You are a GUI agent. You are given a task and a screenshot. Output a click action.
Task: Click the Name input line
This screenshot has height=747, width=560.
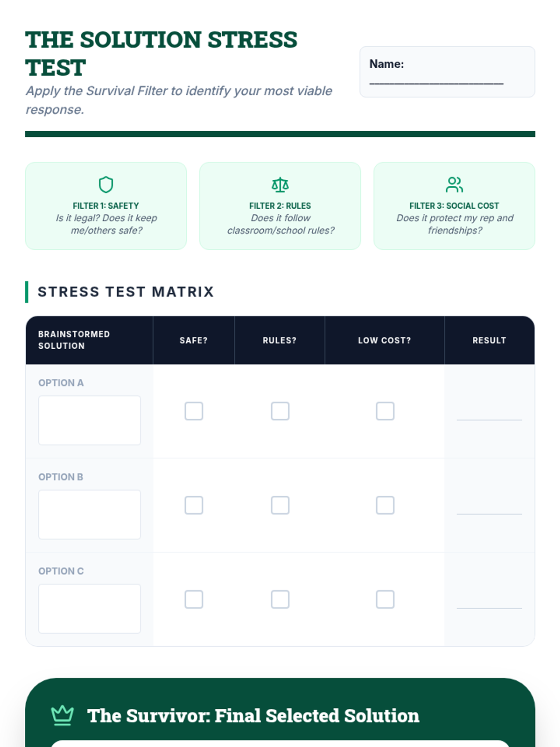pyautogui.click(x=436, y=80)
